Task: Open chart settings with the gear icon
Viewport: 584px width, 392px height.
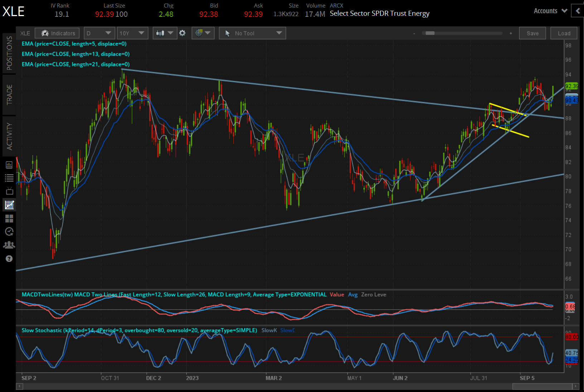Action: (x=182, y=33)
